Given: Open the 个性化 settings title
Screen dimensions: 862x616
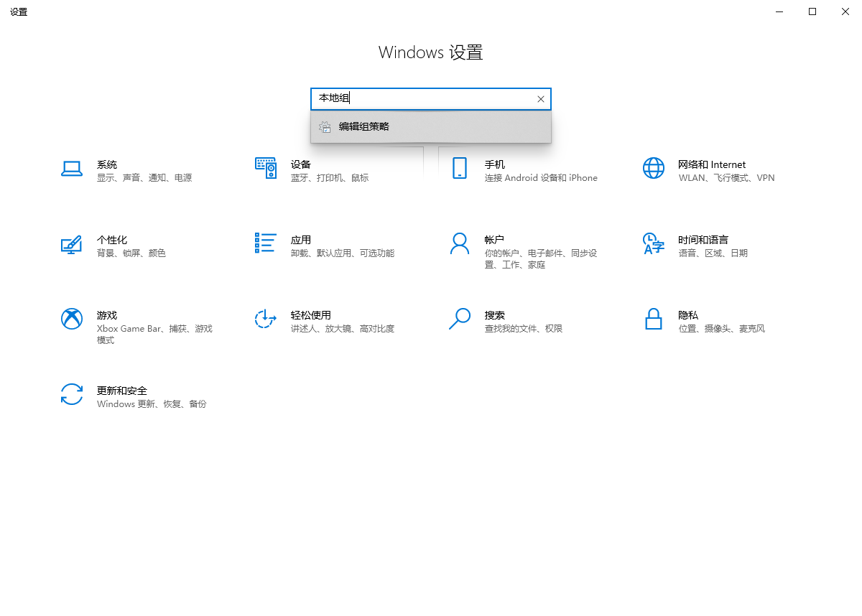Looking at the screenshot, I should pos(112,240).
